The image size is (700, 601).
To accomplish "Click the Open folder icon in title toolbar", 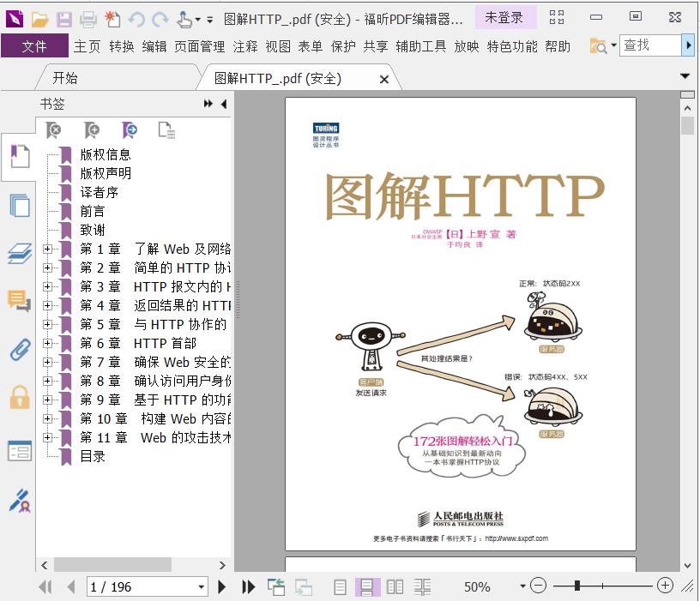I will (x=39, y=19).
